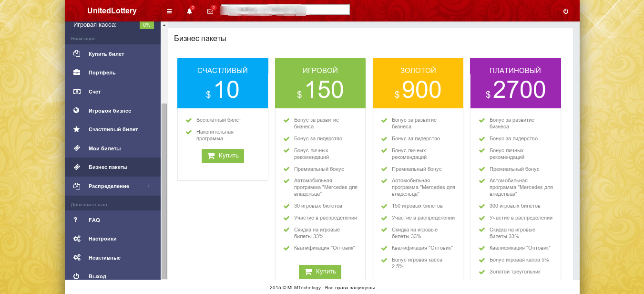
Task: Click the Выход power icon in sidebar
Action: (76, 276)
